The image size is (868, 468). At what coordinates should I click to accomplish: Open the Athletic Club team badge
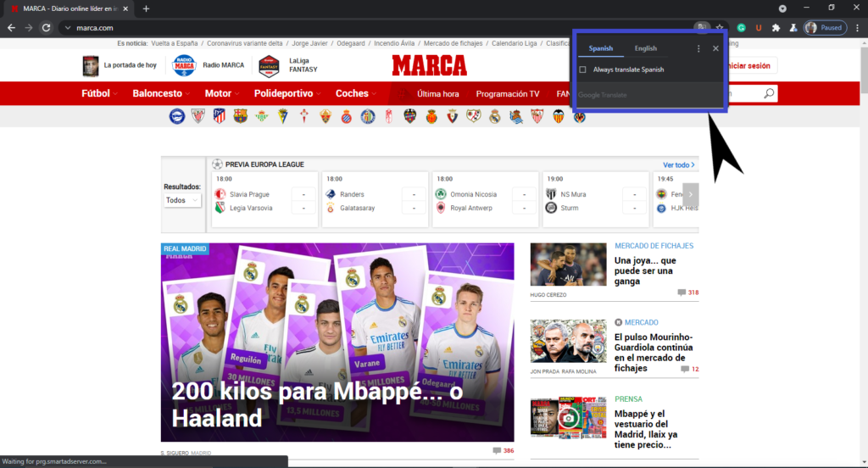point(198,116)
